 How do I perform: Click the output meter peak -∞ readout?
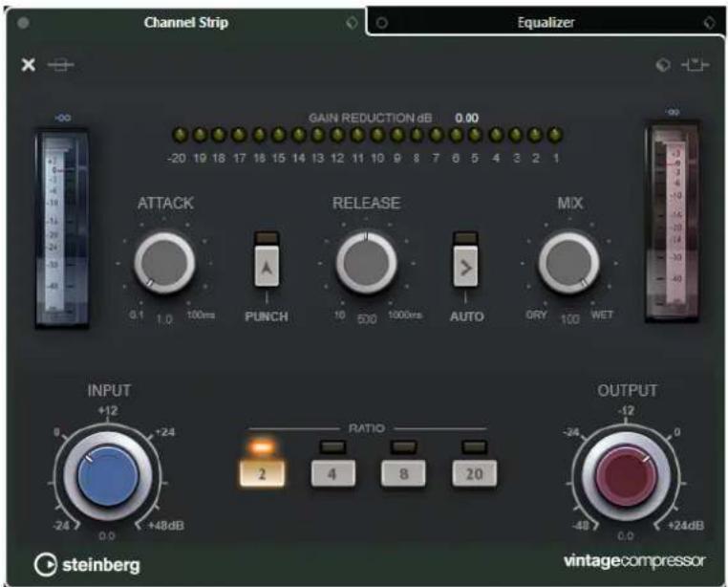click(673, 112)
